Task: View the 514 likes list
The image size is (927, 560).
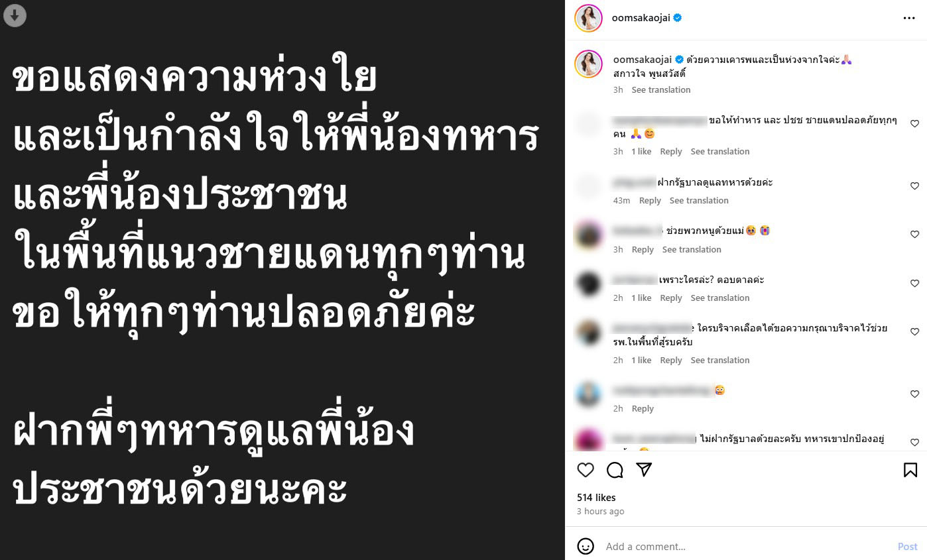Action: (596, 498)
